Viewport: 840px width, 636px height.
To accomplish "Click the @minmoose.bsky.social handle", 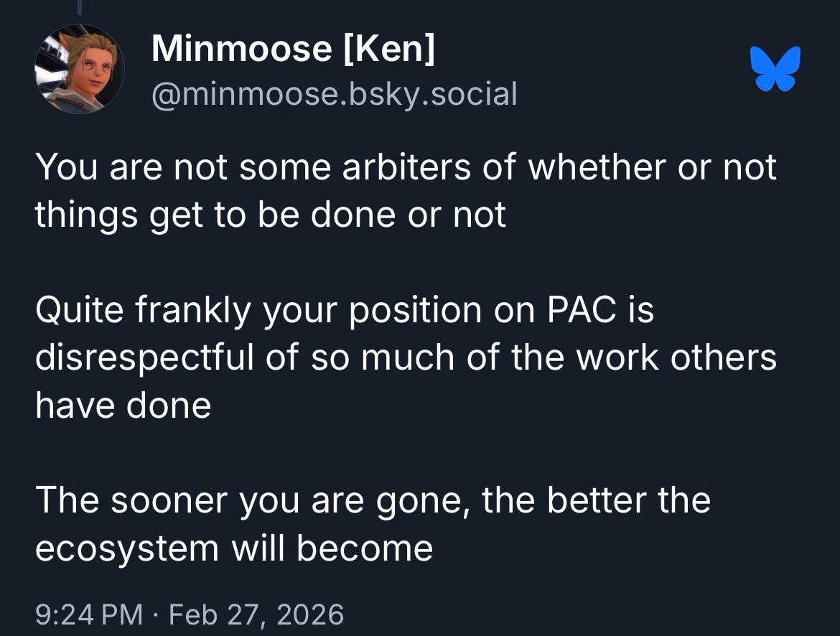I will click(x=334, y=93).
